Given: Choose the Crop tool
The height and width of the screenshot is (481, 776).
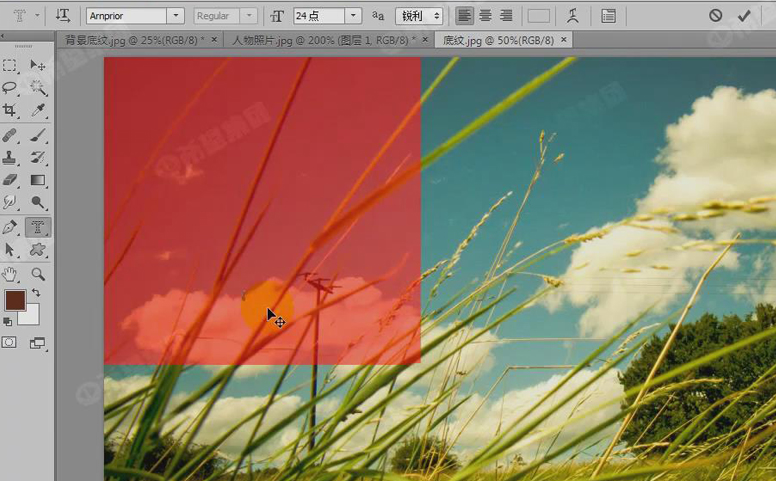Looking at the screenshot, I should click(10, 110).
